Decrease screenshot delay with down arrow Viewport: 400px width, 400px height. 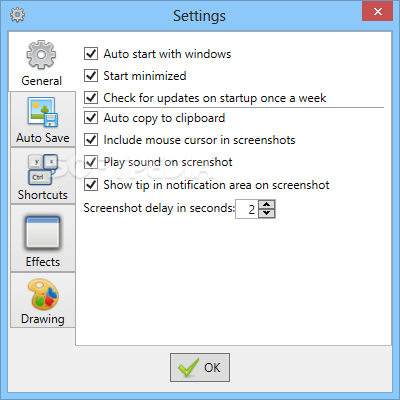267,213
